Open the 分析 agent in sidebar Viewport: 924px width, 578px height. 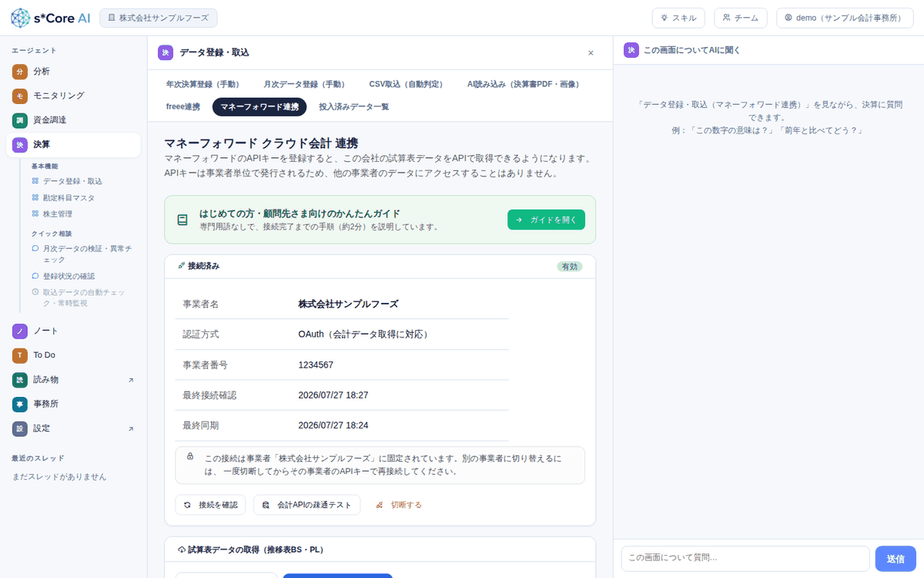[x=73, y=72]
